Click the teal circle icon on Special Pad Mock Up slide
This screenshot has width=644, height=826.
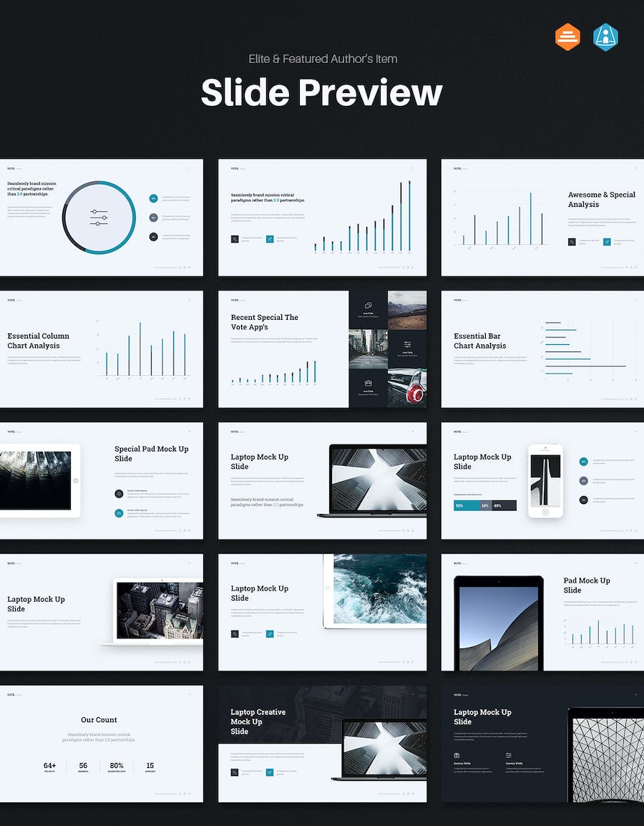(x=119, y=512)
